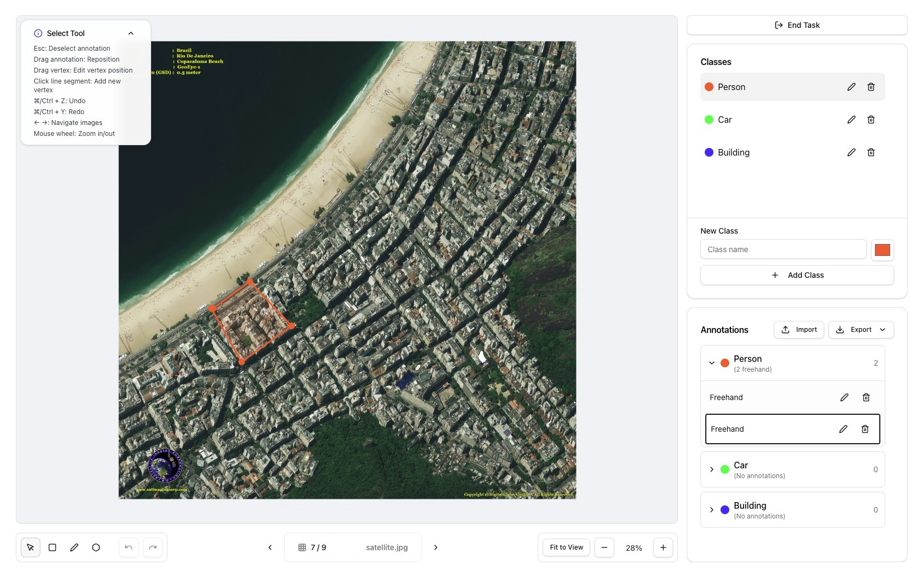Select the Car class row
The height and width of the screenshot is (578, 924).
[x=793, y=120]
